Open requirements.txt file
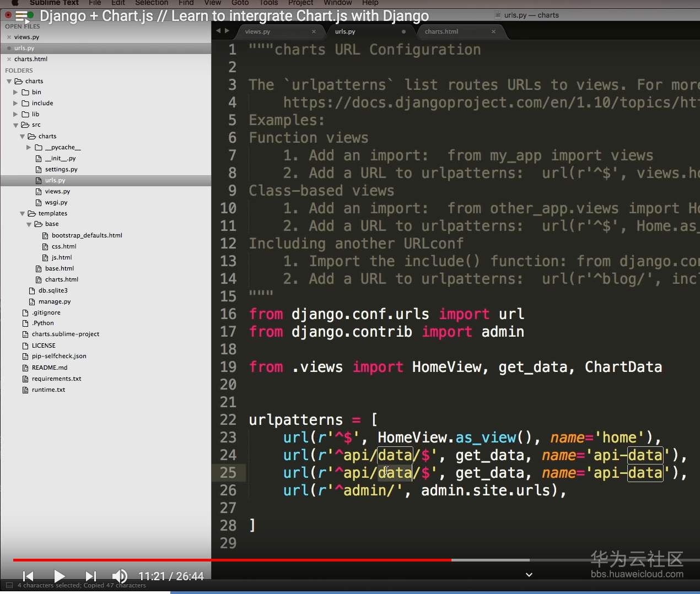Viewport: 700px width, 594px height. 56,379
